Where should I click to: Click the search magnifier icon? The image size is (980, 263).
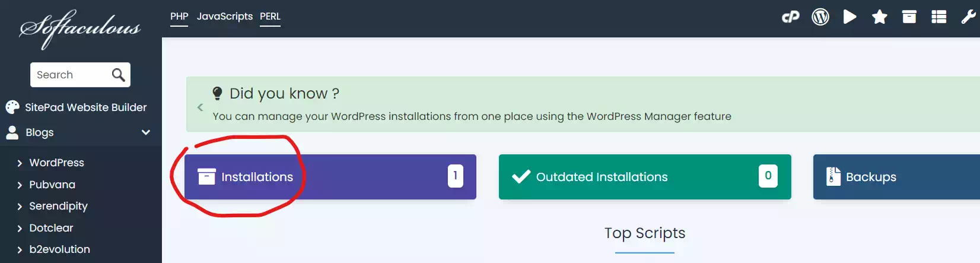(119, 75)
